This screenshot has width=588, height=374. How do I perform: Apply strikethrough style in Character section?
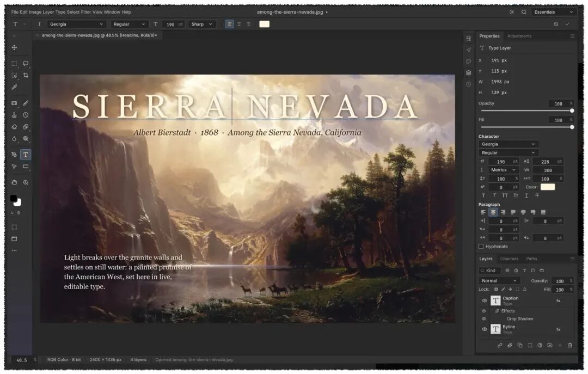(x=537, y=195)
